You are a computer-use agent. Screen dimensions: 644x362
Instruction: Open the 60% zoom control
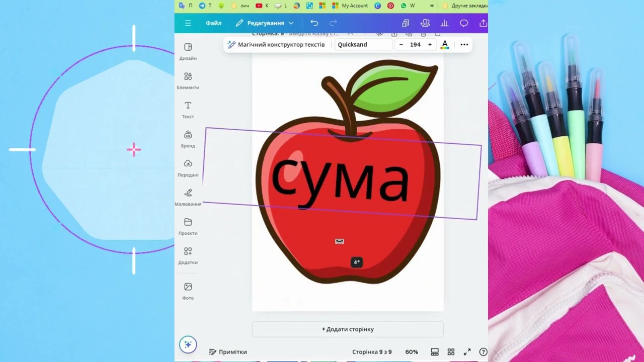point(412,352)
